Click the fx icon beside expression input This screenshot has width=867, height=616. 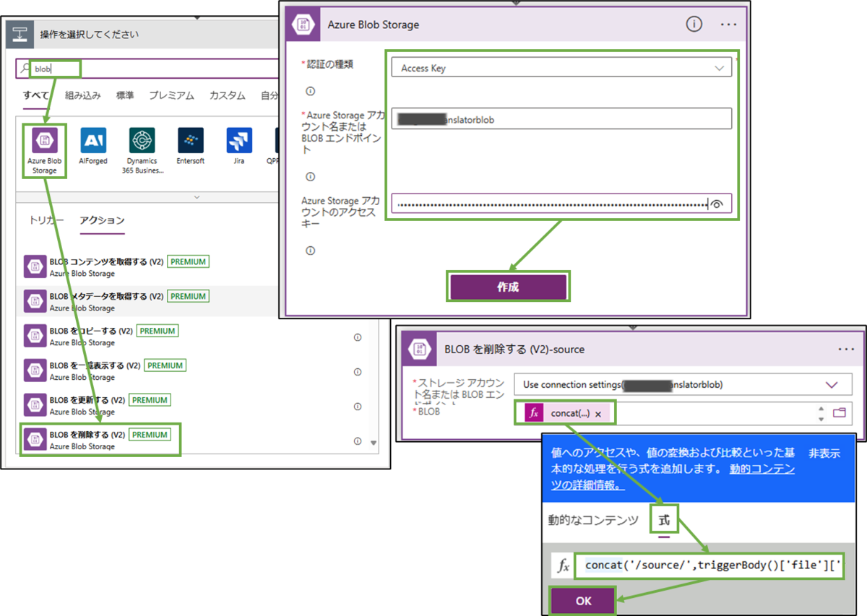click(564, 565)
